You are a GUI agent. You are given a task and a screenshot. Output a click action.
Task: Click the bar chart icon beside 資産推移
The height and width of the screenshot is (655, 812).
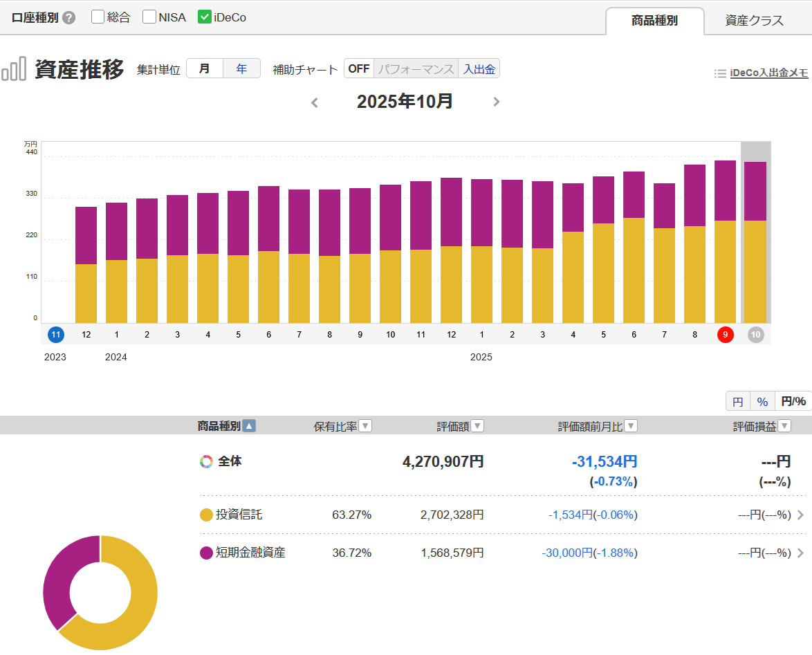pyautogui.click(x=14, y=69)
